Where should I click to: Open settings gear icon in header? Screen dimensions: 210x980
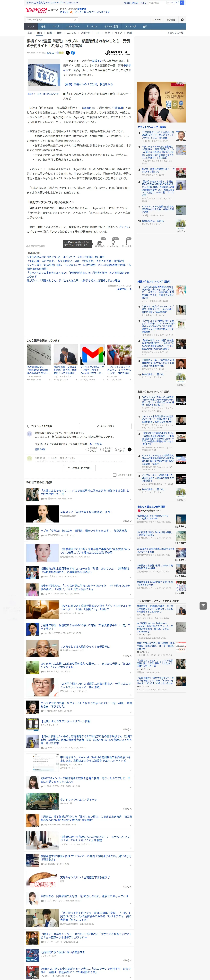point(182,20)
